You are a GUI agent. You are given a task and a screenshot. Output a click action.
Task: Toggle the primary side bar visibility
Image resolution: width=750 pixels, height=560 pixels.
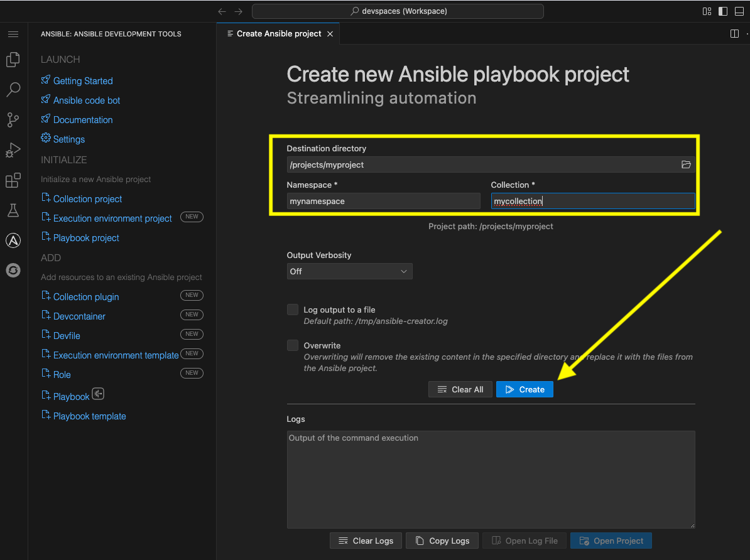[x=723, y=11]
